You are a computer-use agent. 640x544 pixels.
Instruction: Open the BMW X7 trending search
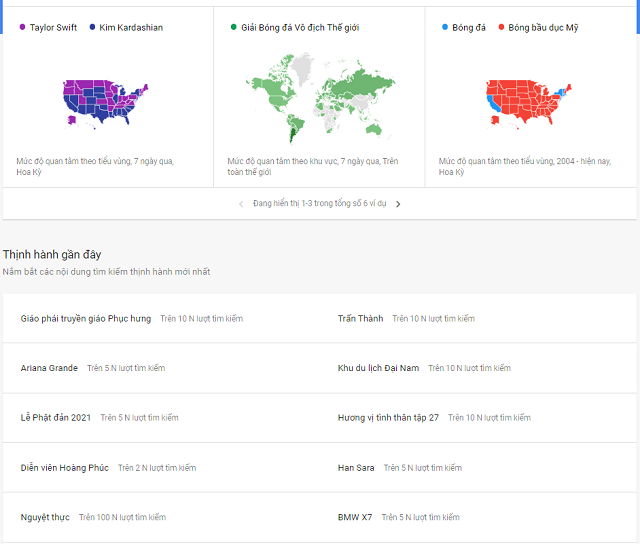pyautogui.click(x=355, y=517)
